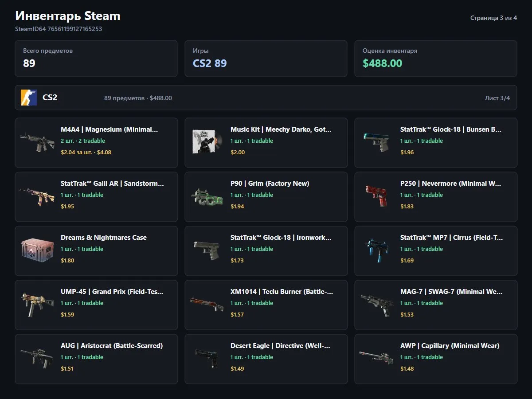
Task: Select the red P250 Nevermore pistol image
Action: tap(376, 196)
